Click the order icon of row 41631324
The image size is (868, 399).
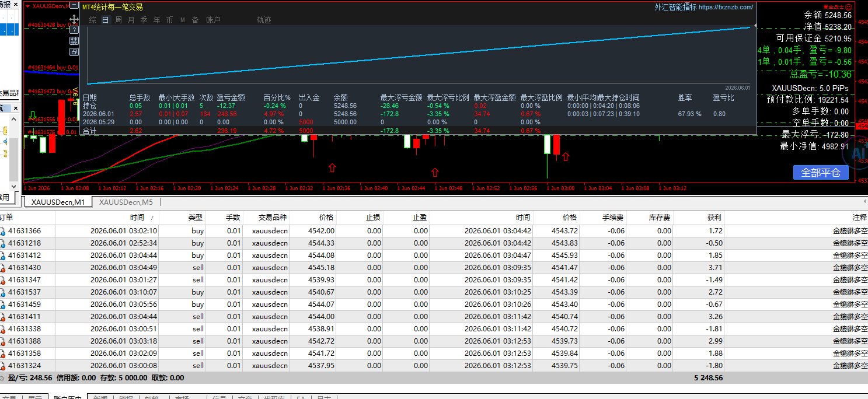(x=3, y=366)
